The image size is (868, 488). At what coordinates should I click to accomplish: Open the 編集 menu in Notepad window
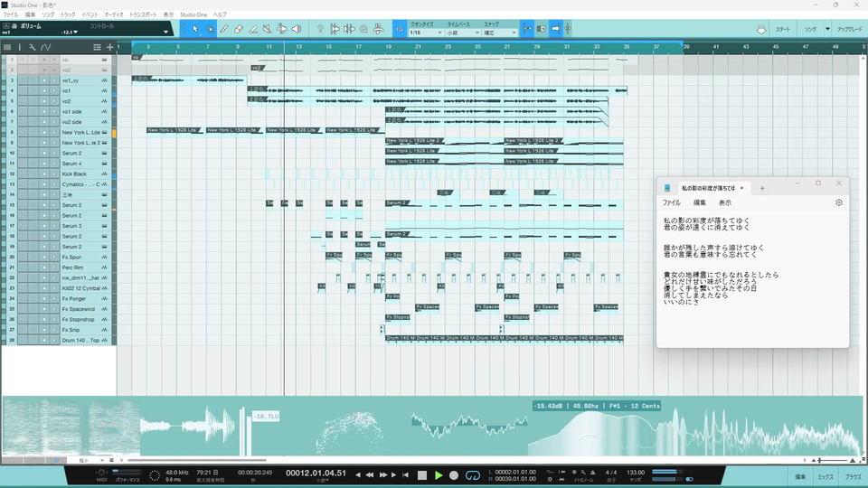(700, 202)
